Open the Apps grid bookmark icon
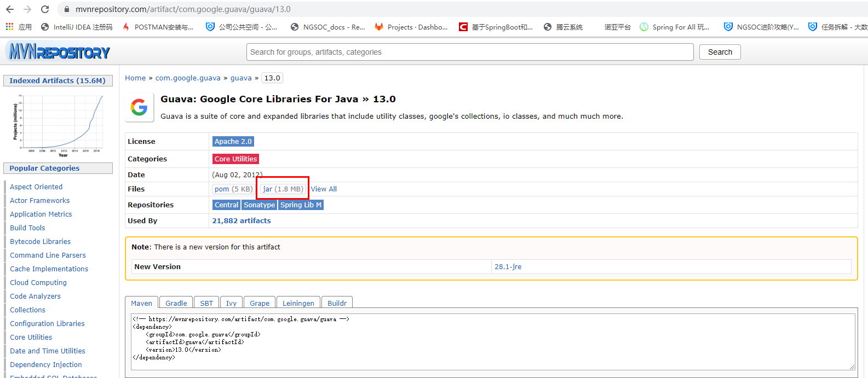Screen dimensions: 868x378 [9, 27]
